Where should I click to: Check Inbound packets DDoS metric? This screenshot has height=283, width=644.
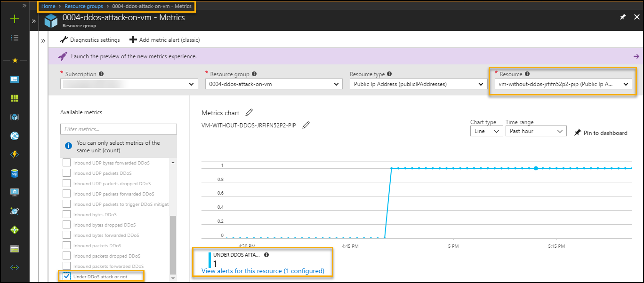click(66, 245)
